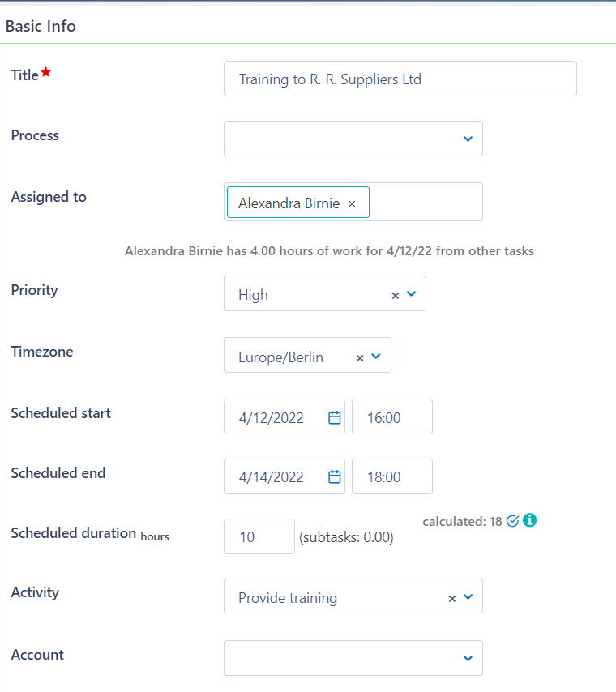Clear the High priority selection
Image resolution: width=616 pixels, height=692 pixels.
coord(395,294)
